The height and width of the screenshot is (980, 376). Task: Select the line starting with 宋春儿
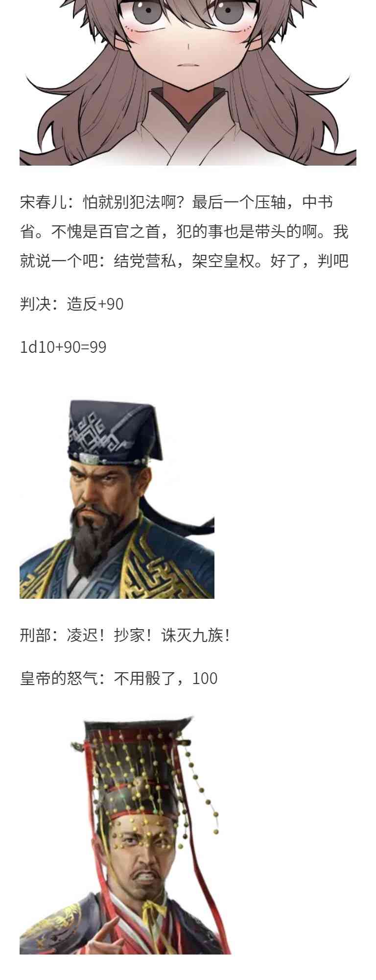tap(177, 202)
